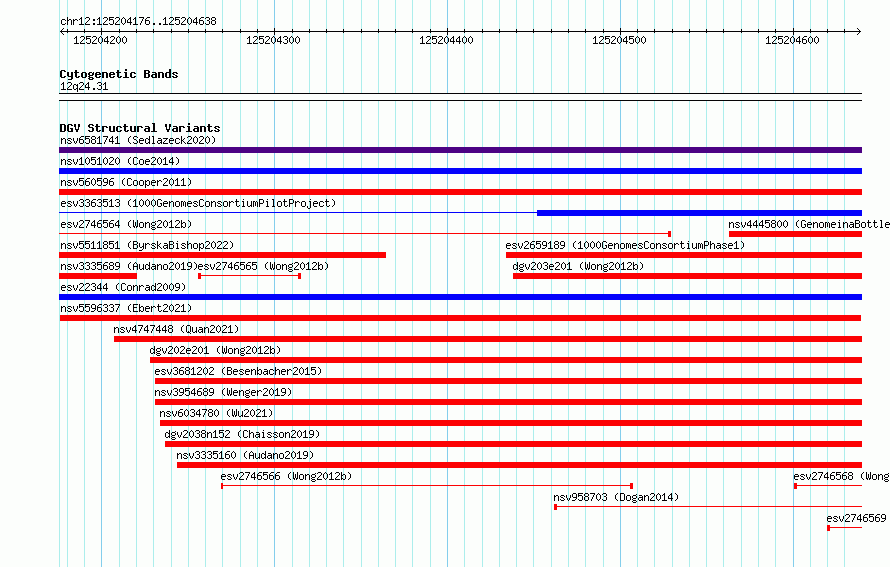Click the DGV Structural Variants track title

coord(140,128)
